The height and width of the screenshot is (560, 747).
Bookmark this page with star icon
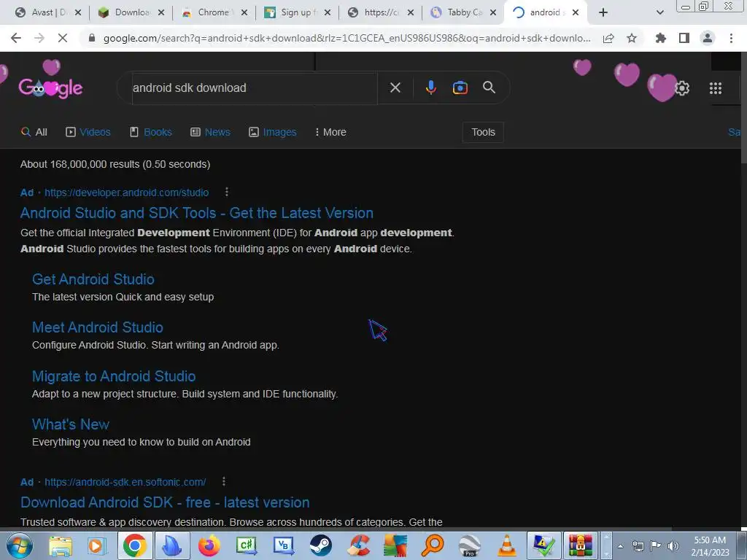coord(632,38)
